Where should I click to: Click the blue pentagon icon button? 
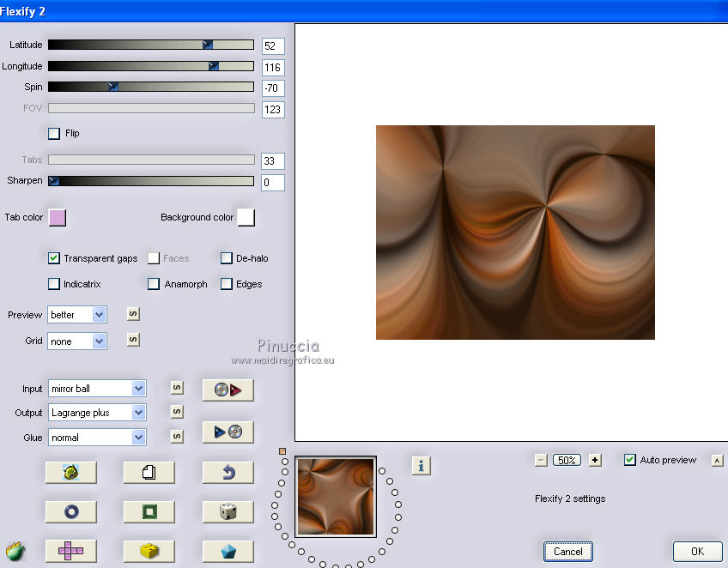pyautogui.click(x=227, y=551)
